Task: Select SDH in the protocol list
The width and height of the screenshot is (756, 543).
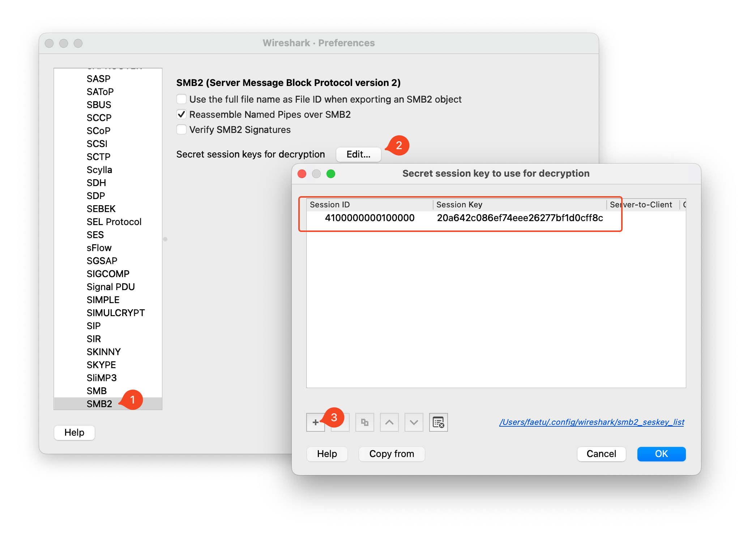Action: (108, 182)
